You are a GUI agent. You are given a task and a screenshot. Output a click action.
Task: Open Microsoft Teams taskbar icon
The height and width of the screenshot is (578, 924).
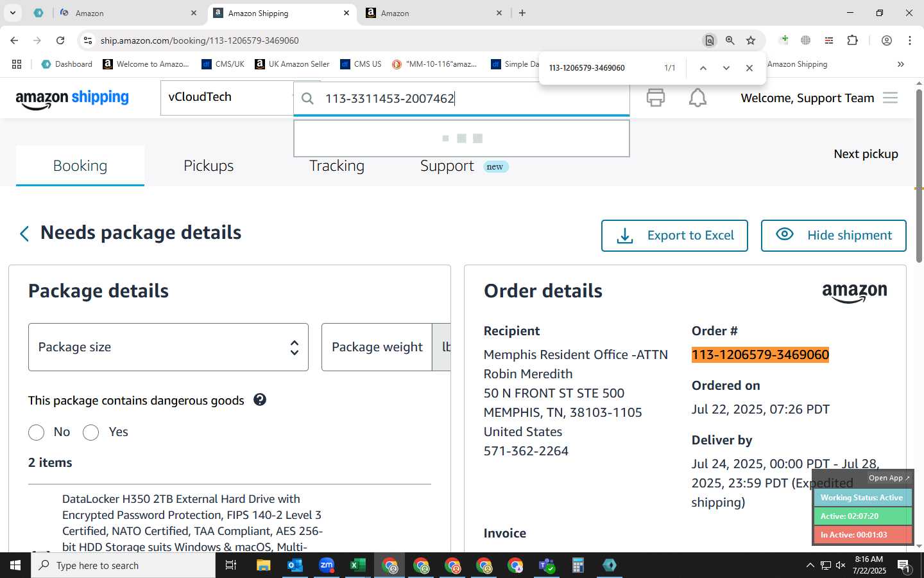547,565
